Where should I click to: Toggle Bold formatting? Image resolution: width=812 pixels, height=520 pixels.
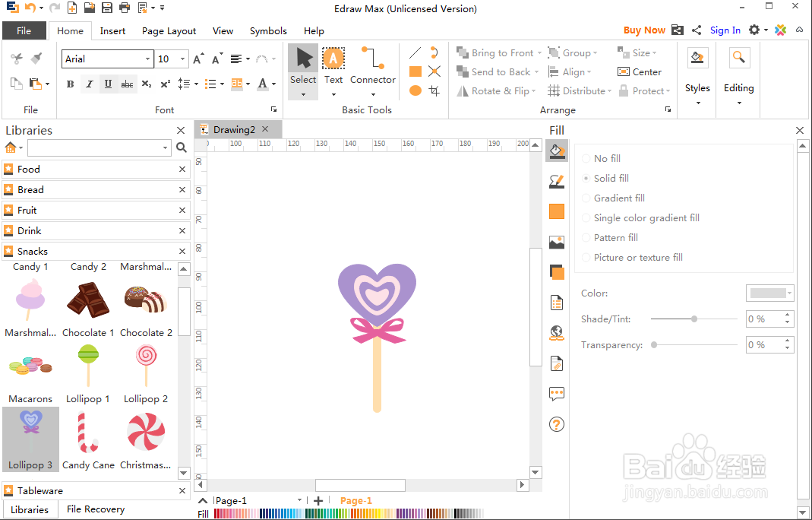(x=71, y=84)
